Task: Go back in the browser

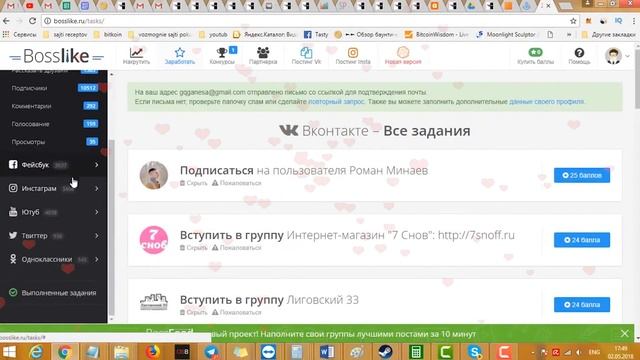Action: [6, 21]
